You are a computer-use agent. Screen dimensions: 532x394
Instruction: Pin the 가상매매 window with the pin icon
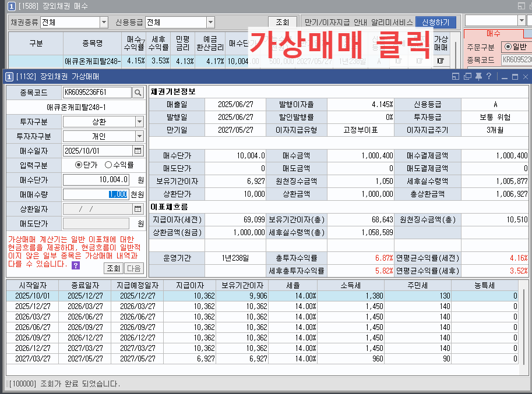(x=478, y=76)
